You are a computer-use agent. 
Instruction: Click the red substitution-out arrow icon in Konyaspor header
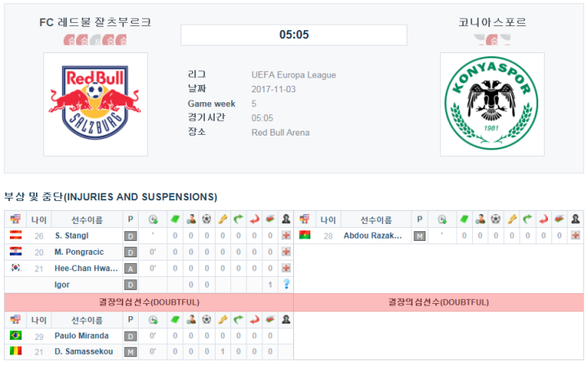[543, 219]
